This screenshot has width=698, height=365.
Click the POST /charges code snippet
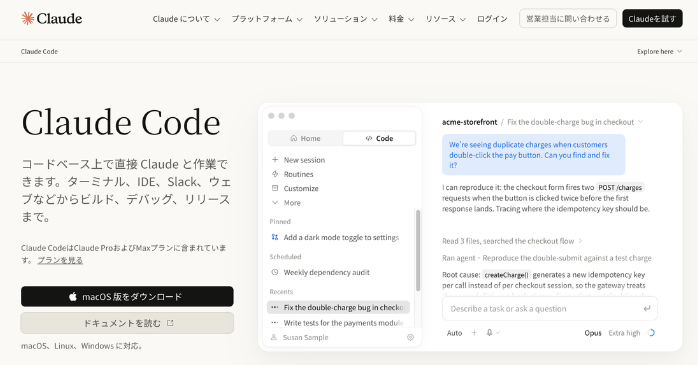[620, 187]
